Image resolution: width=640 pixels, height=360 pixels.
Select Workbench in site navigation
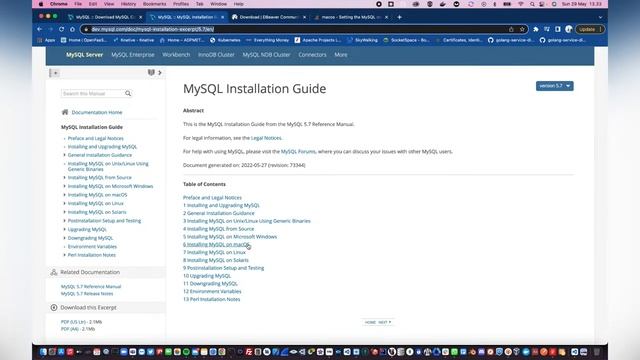tap(176, 55)
